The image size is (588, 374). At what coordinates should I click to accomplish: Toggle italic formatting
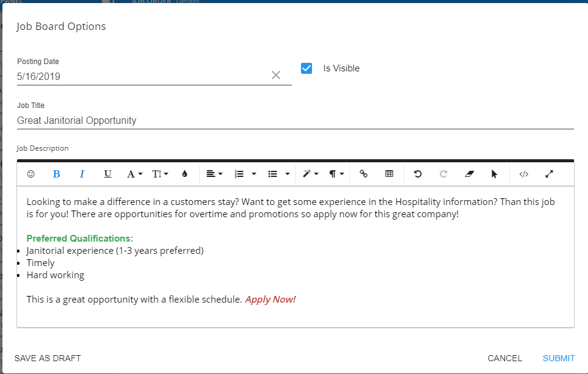click(x=82, y=174)
